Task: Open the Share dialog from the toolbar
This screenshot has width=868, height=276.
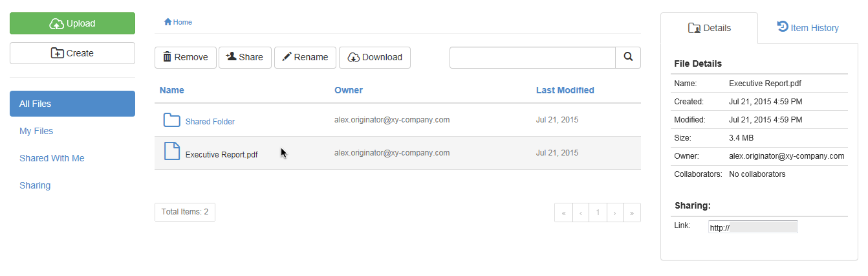Action: (244, 57)
